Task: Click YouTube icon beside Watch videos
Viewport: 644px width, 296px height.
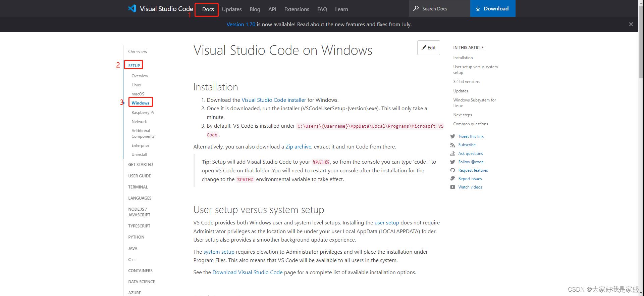Action: [452, 187]
